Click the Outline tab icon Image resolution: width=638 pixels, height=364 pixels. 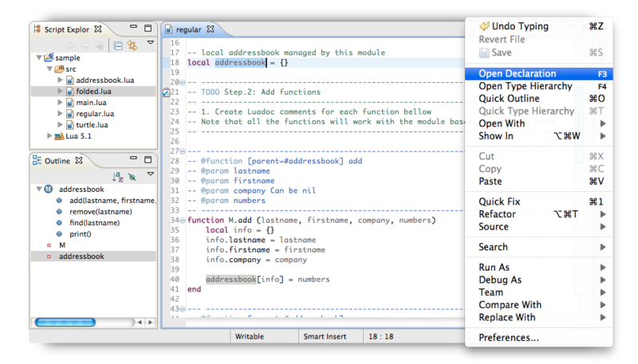tap(37, 160)
